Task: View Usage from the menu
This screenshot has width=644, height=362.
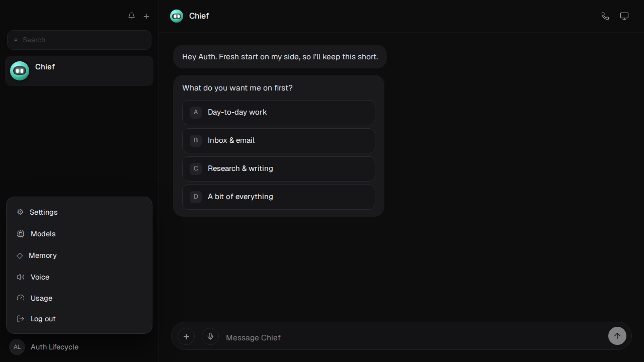Action: point(79,298)
